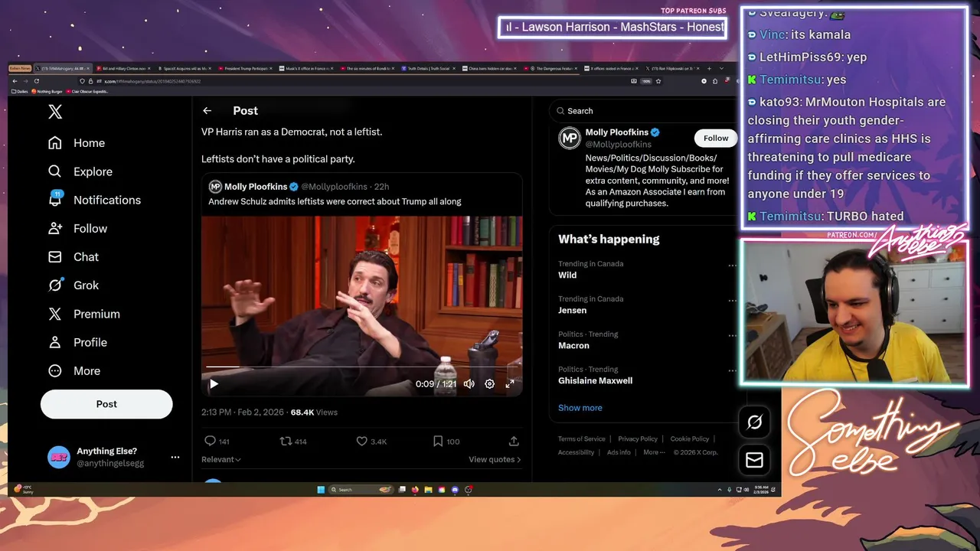The height and width of the screenshot is (551, 980).
Task: Bookmark the post showing 100
Action: point(438,442)
